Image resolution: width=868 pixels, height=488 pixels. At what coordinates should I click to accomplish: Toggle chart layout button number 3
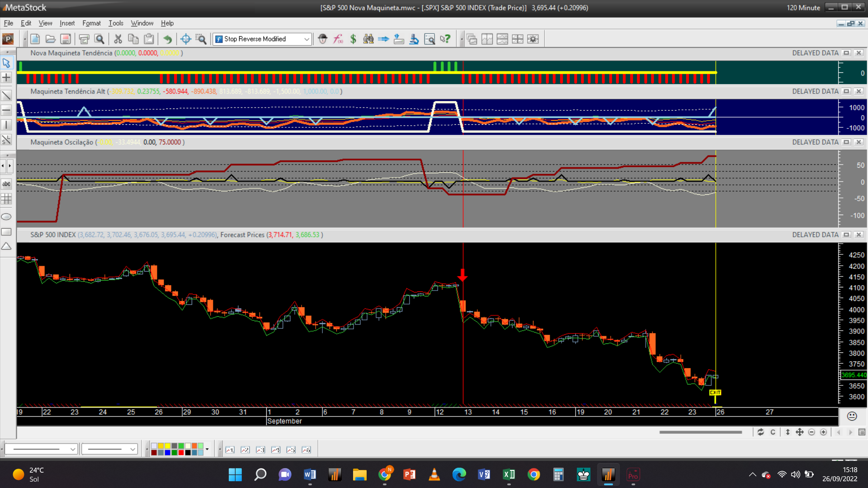(x=260, y=450)
